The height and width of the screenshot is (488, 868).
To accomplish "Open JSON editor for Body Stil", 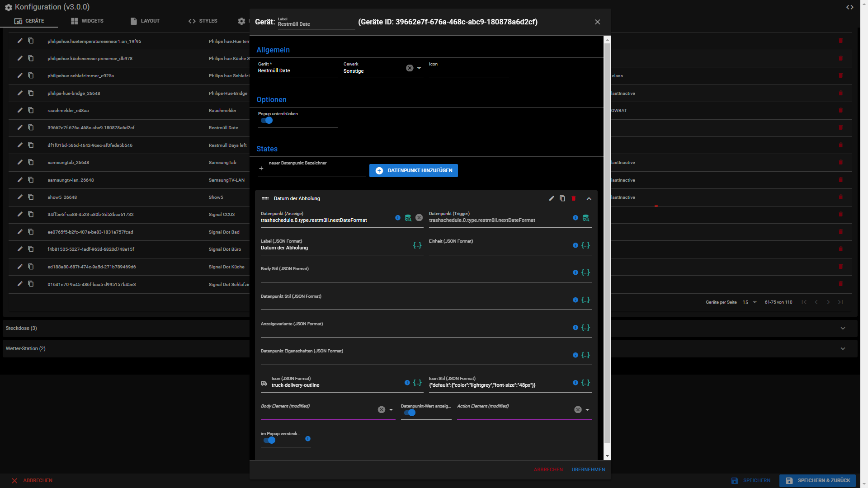I will (586, 272).
